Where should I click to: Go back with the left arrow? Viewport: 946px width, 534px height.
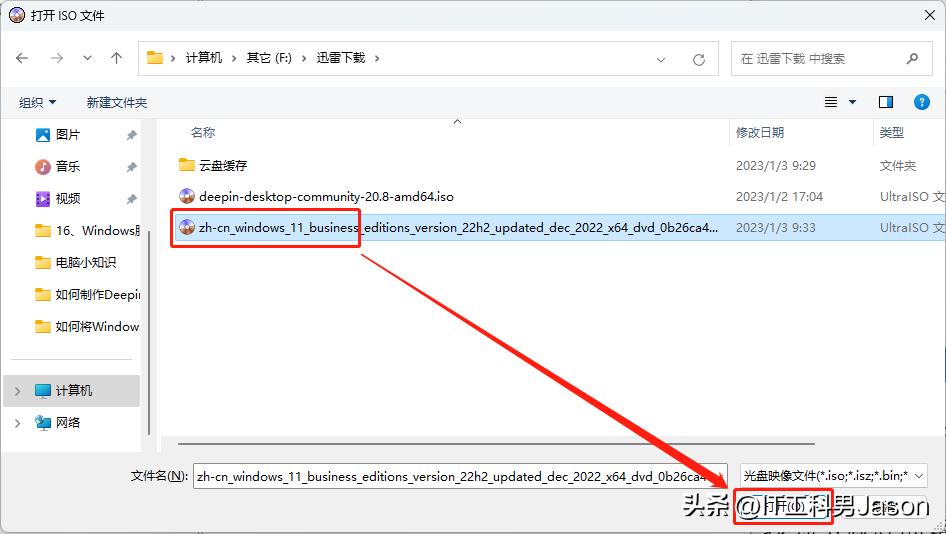(x=22, y=58)
